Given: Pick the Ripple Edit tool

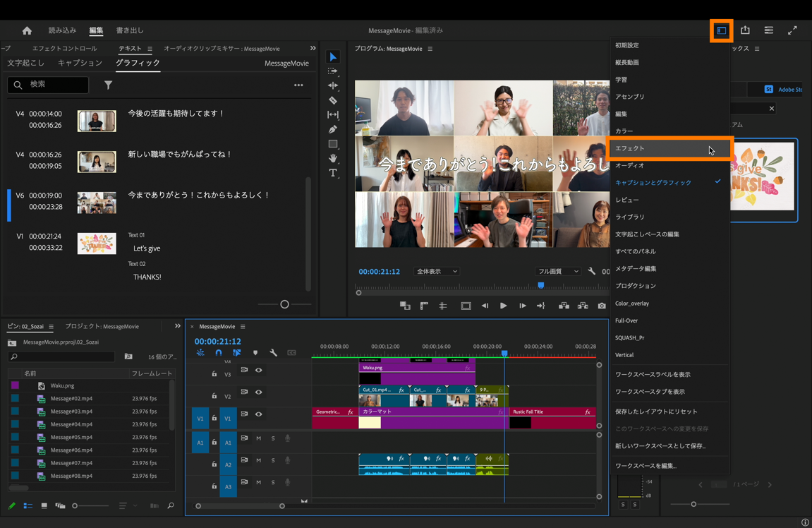Looking at the screenshot, I should point(333,85).
